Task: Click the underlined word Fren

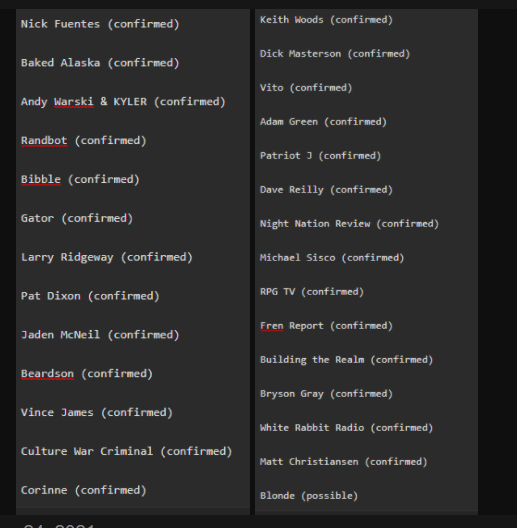Action: pos(271,326)
